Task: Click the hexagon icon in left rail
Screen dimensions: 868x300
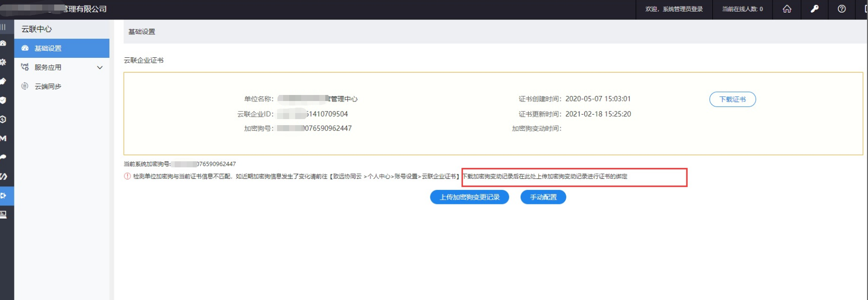Action: [x=3, y=119]
